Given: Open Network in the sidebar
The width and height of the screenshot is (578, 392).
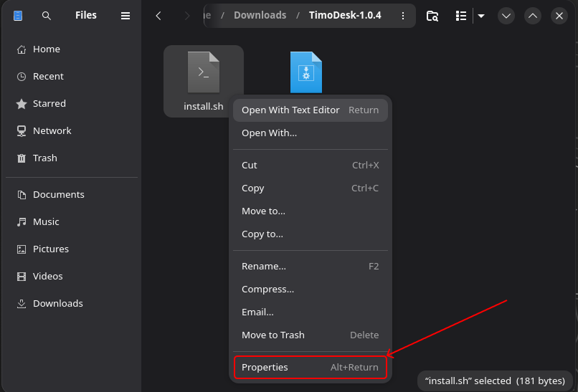Looking at the screenshot, I should coord(72,131).
